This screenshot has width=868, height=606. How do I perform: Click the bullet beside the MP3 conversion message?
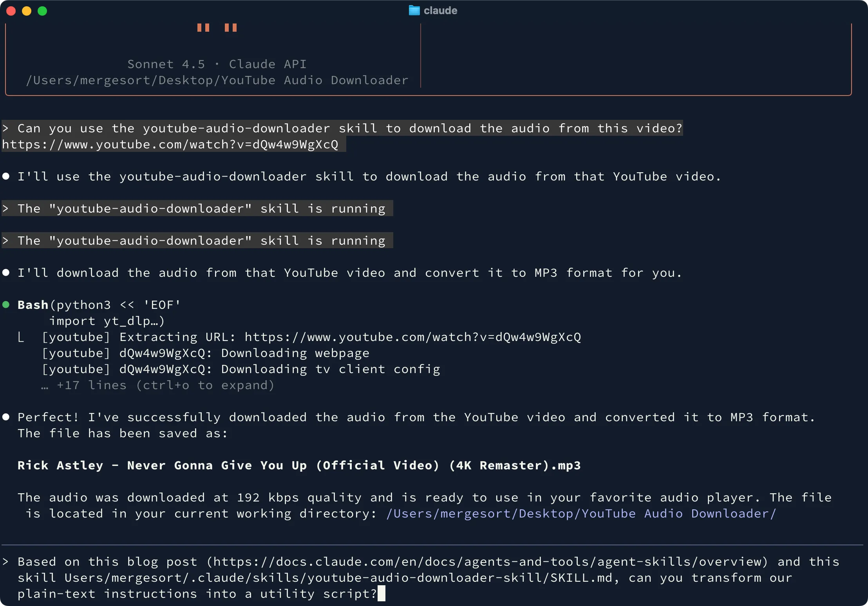6,272
